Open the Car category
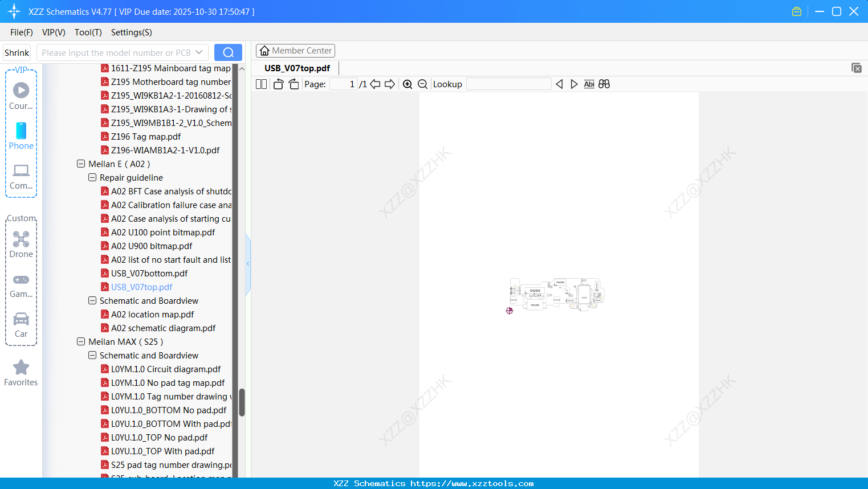This screenshot has width=868, height=489. (21, 325)
